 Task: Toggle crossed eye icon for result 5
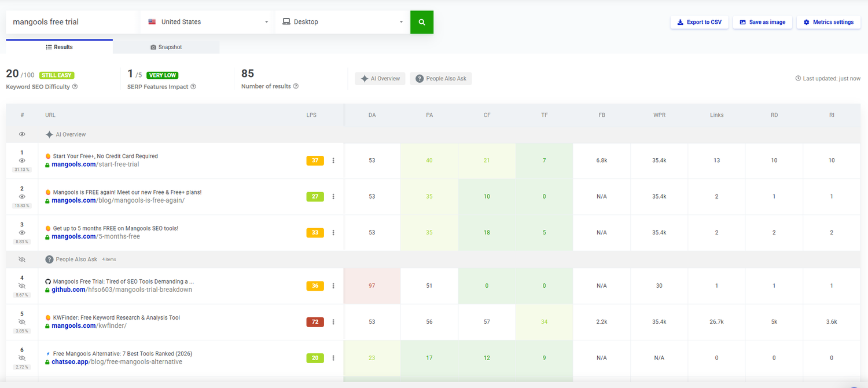coord(22,321)
